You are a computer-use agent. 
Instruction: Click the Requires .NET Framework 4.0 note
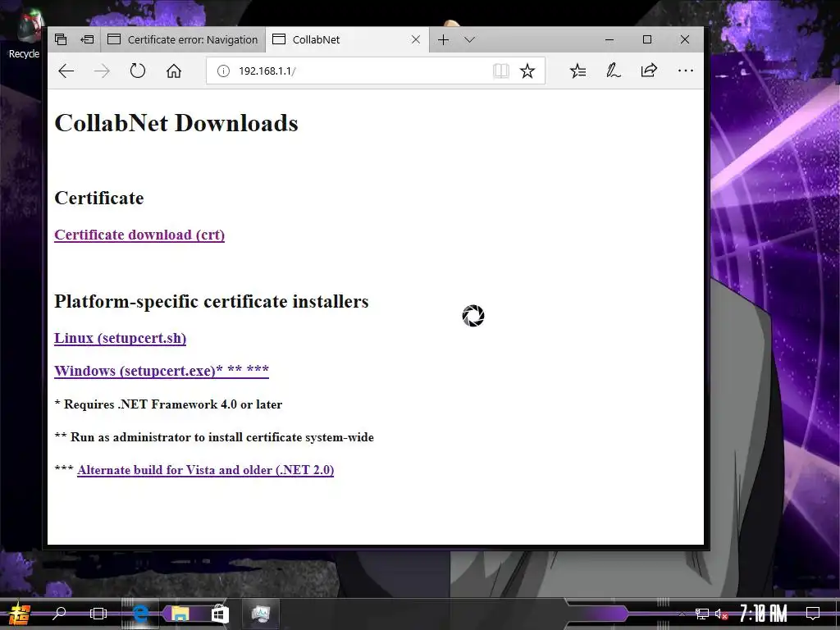[x=168, y=404]
